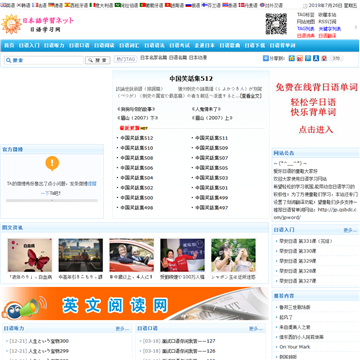Open 日语下载 navigation item

coord(255,45)
